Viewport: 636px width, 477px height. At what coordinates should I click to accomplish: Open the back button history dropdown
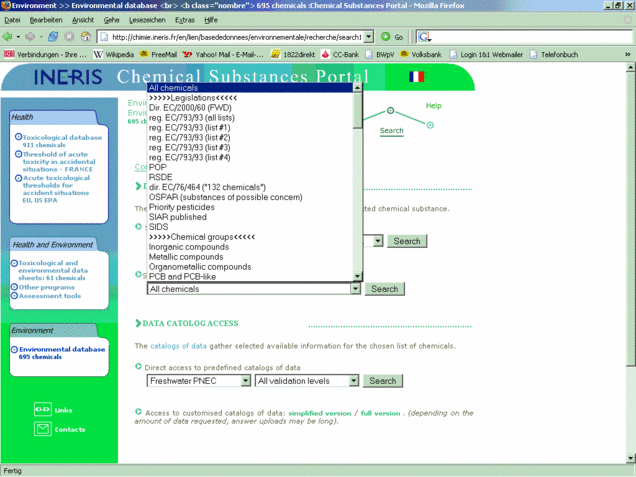click(18, 37)
